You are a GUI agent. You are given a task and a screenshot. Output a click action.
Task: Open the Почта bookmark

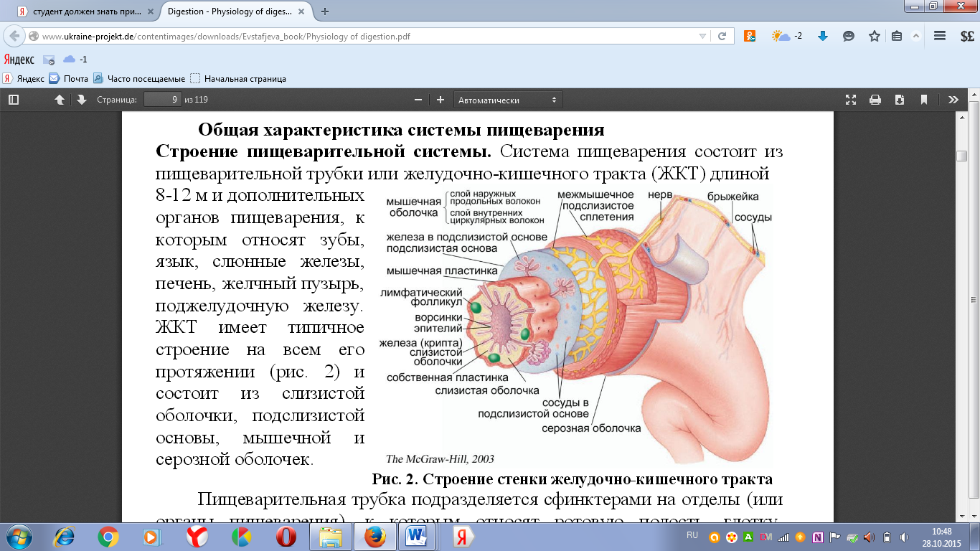(68, 79)
